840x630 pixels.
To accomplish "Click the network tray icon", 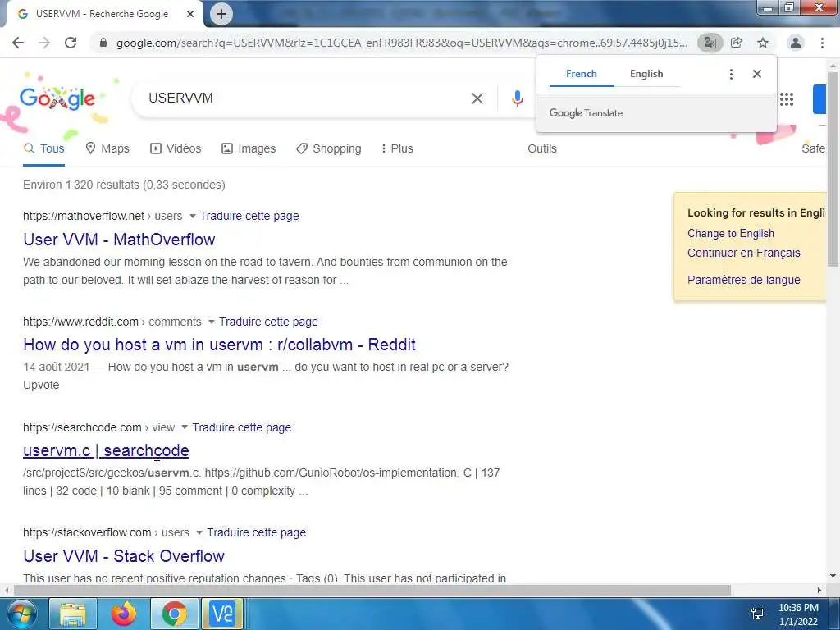I will pyautogui.click(x=757, y=614).
